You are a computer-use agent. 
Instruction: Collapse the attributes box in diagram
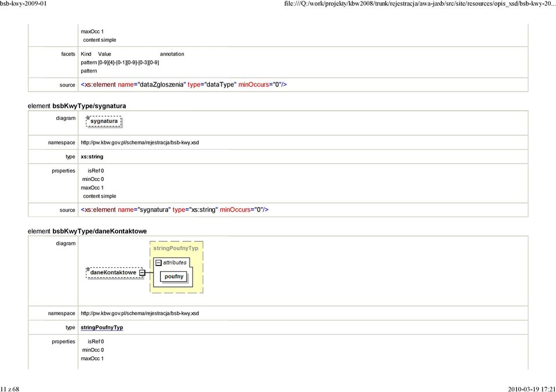point(159,263)
